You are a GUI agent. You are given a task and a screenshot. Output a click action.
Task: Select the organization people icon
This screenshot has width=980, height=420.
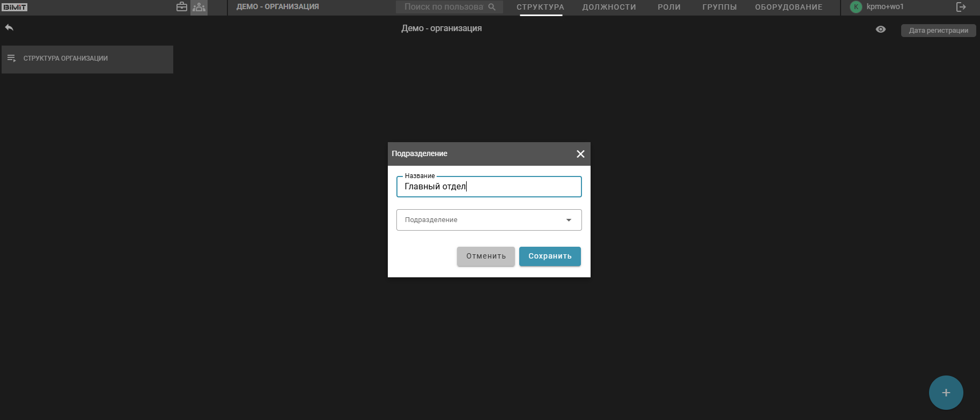click(199, 7)
